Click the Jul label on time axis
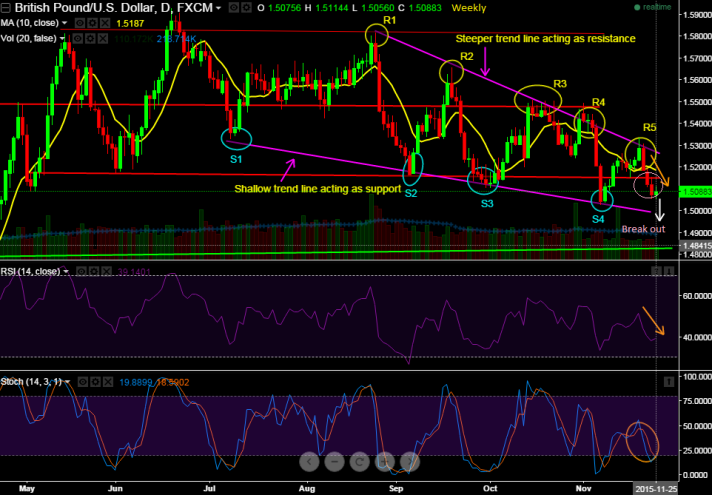The image size is (712, 495). pos(209,489)
